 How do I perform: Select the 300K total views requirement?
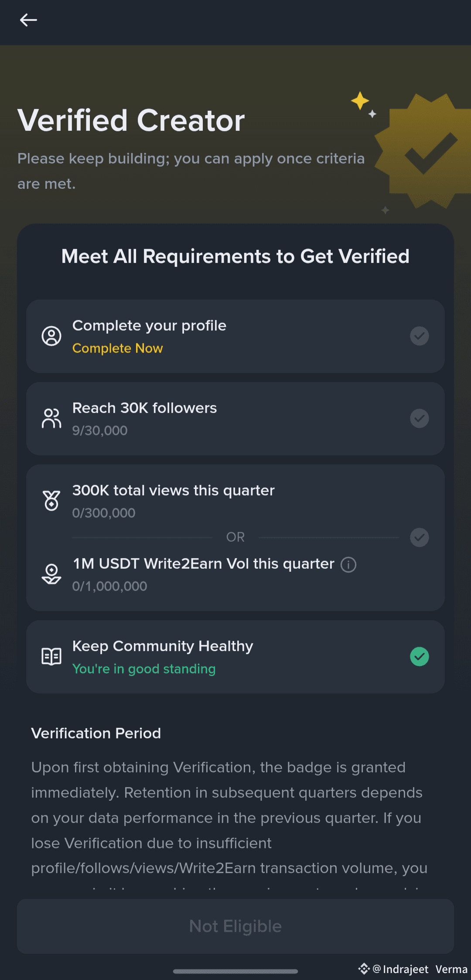pyautogui.click(x=174, y=491)
